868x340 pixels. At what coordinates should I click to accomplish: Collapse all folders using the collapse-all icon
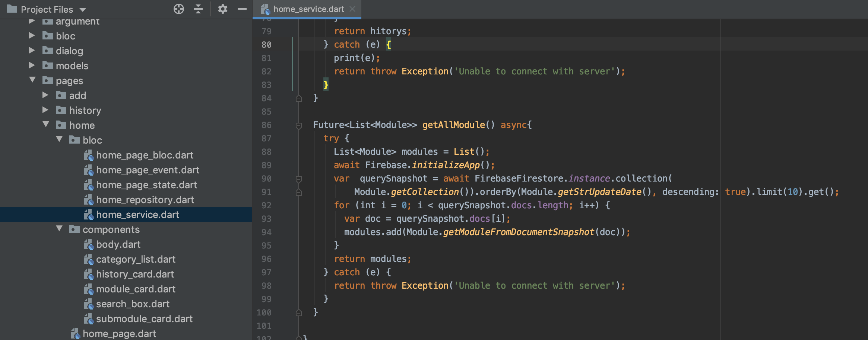pyautogui.click(x=199, y=9)
